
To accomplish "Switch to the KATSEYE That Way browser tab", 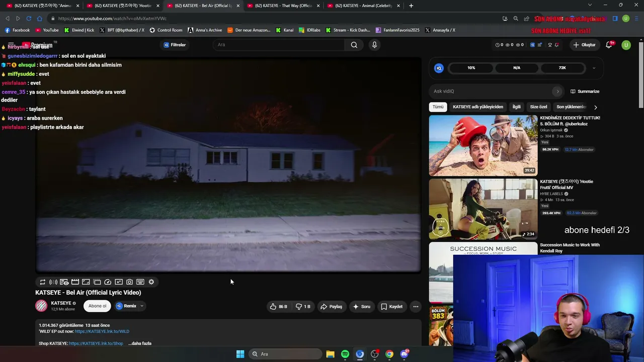I will [284, 6].
